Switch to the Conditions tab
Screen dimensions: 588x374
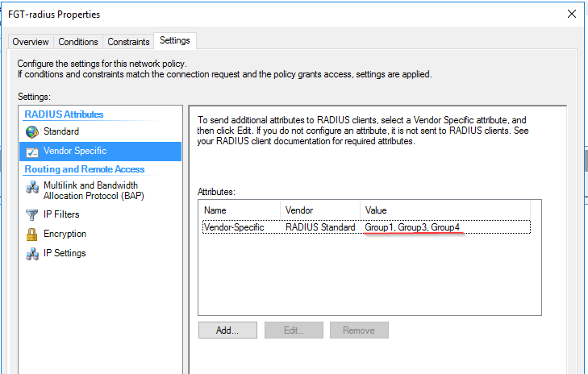point(78,42)
